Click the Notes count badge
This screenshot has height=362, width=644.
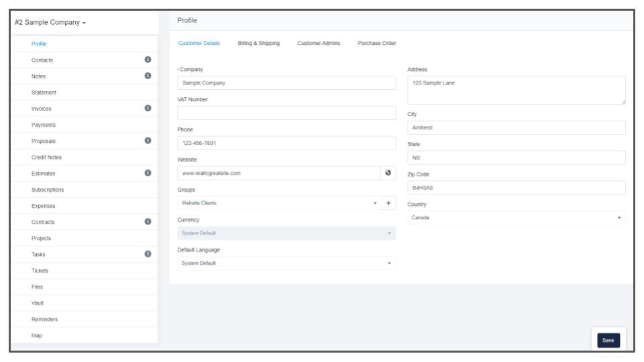tap(148, 76)
